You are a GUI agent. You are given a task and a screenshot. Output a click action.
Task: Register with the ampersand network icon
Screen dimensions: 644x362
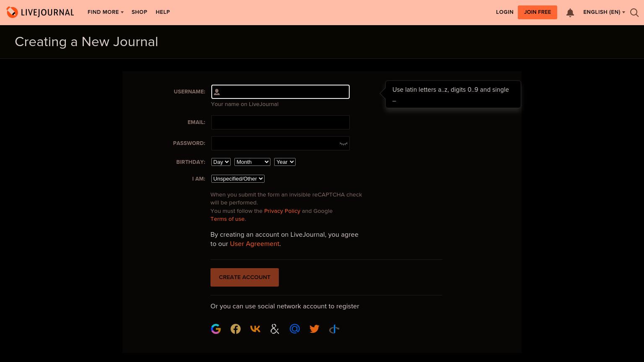click(275, 329)
